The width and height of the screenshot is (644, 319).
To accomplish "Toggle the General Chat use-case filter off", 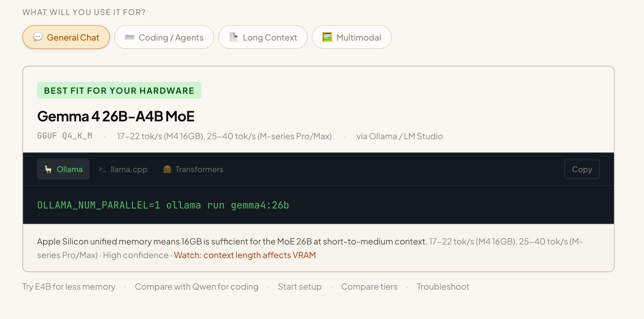I will (66, 37).
